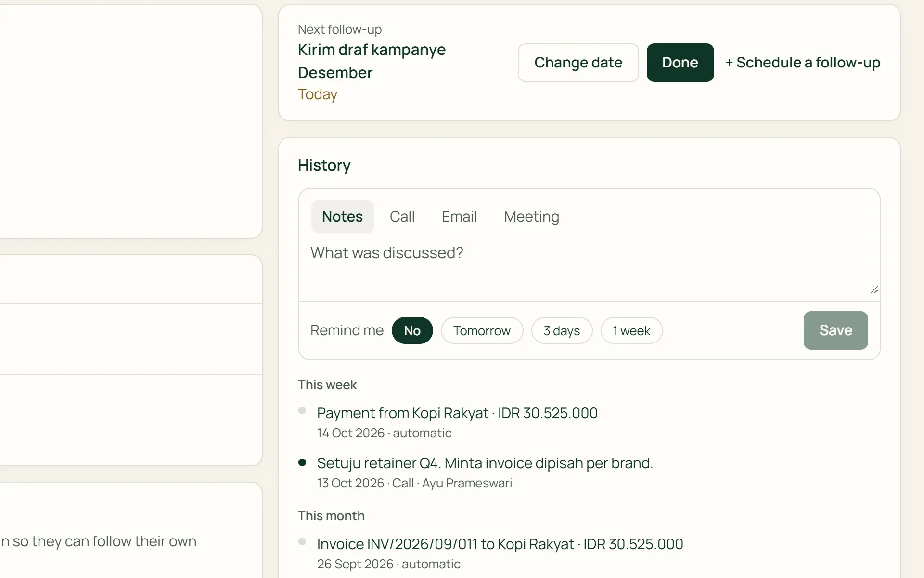Viewport: 924px width, 578px height.
Task: Click the History heading
Action: 324,165
